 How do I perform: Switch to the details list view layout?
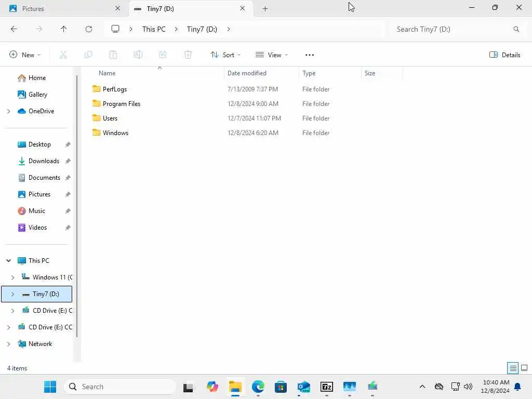[513, 368]
